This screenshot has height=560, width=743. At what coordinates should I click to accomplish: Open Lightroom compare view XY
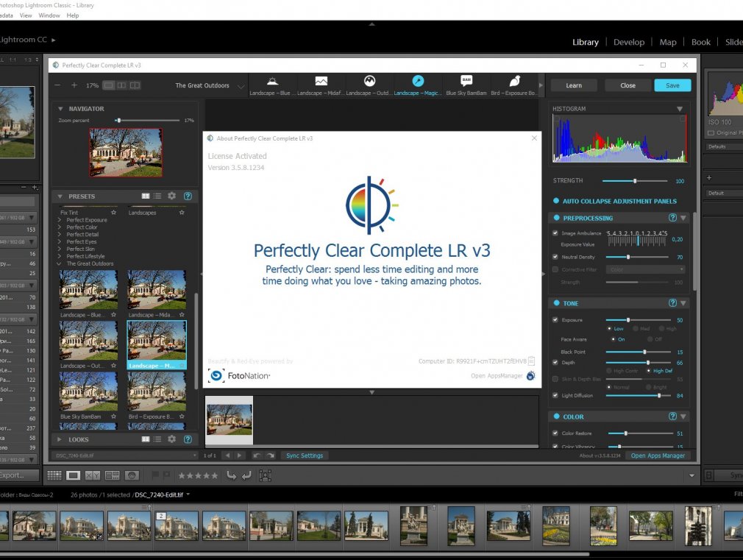pyautogui.click(x=93, y=475)
